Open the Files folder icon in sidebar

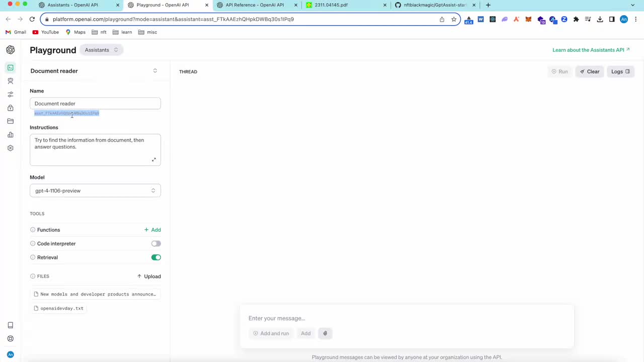click(10, 121)
